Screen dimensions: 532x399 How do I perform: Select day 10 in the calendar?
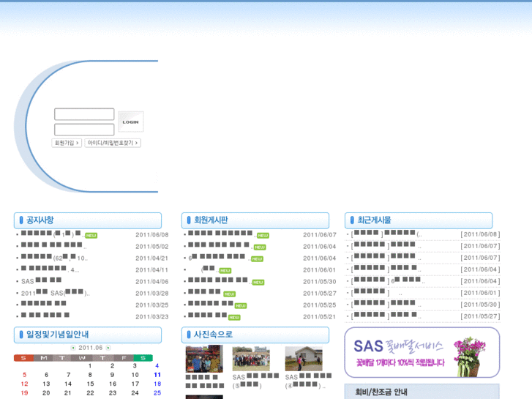tap(135, 375)
